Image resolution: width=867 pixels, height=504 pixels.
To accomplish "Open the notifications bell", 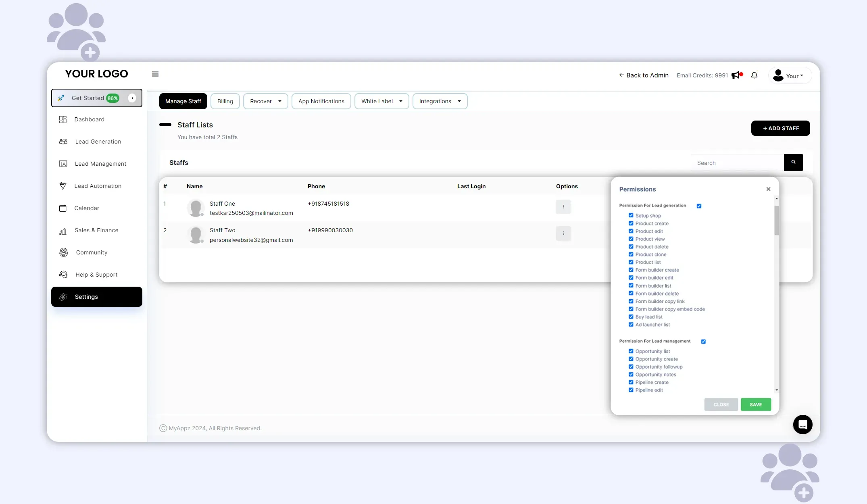I will point(754,75).
